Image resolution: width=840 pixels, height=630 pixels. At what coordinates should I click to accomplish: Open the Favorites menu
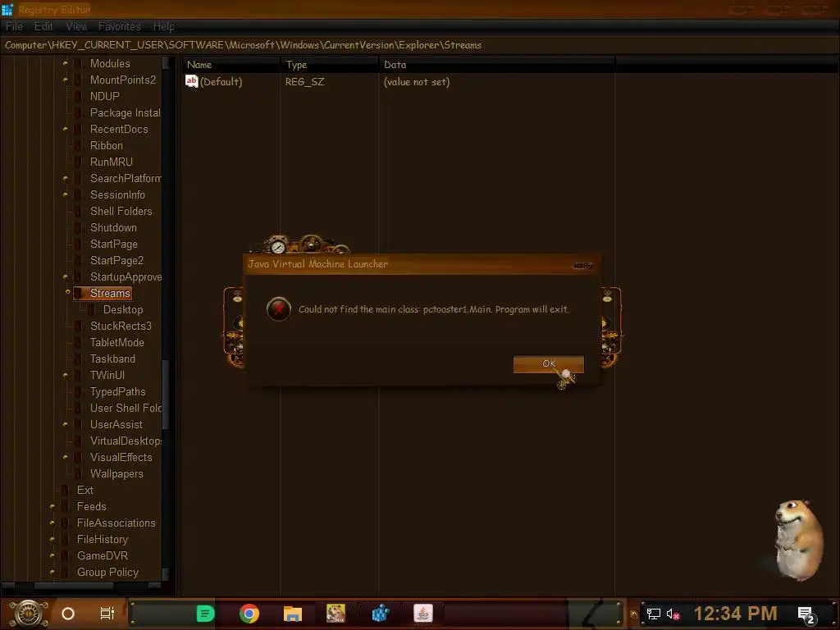click(x=120, y=26)
